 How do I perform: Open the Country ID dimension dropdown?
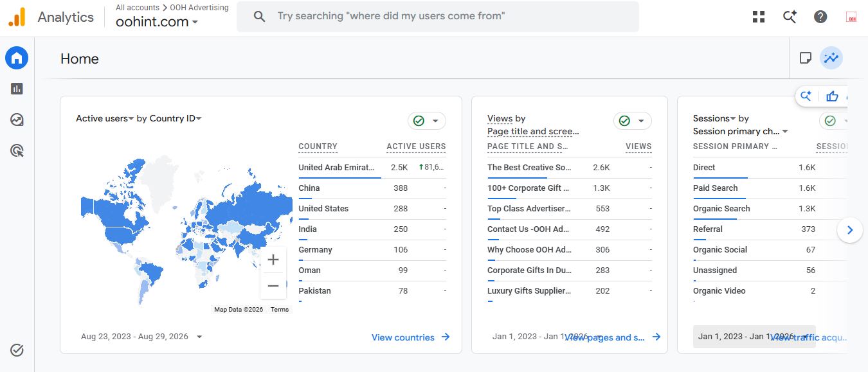[x=176, y=118]
